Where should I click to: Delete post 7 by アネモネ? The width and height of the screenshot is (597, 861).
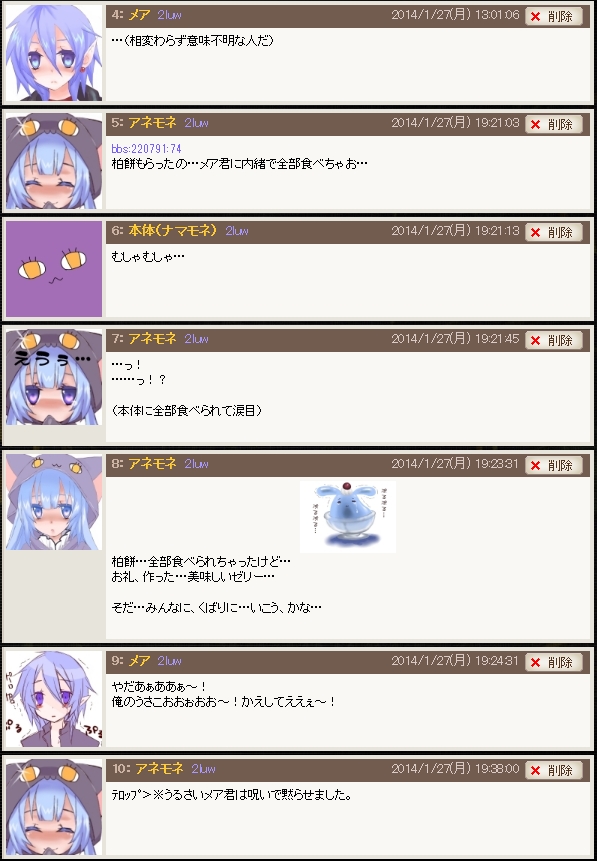tap(554, 340)
